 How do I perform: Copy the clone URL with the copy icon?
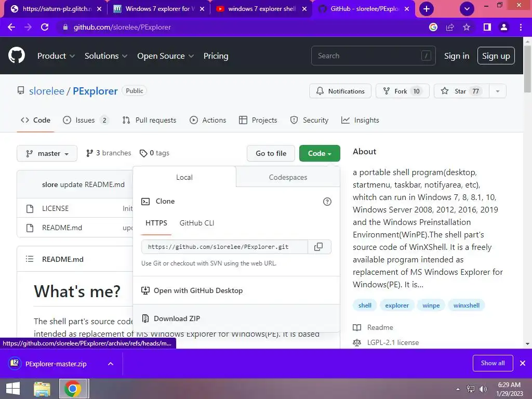pyautogui.click(x=318, y=247)
